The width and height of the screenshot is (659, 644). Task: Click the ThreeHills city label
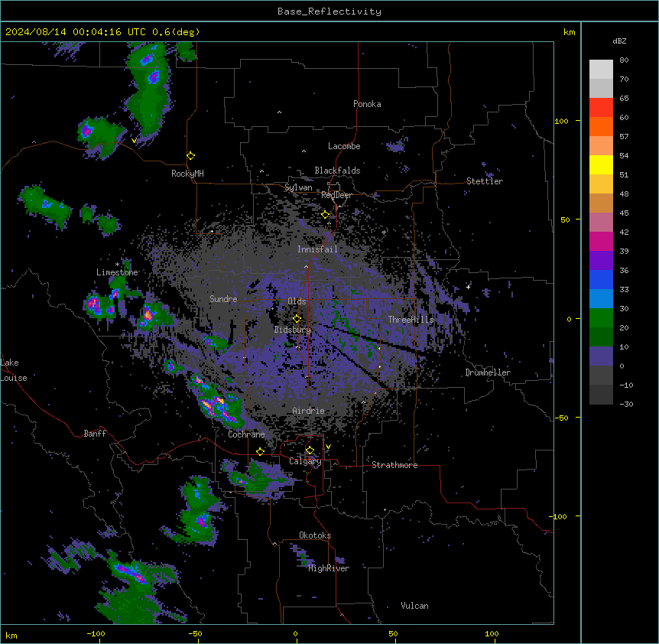click(411, 320)
